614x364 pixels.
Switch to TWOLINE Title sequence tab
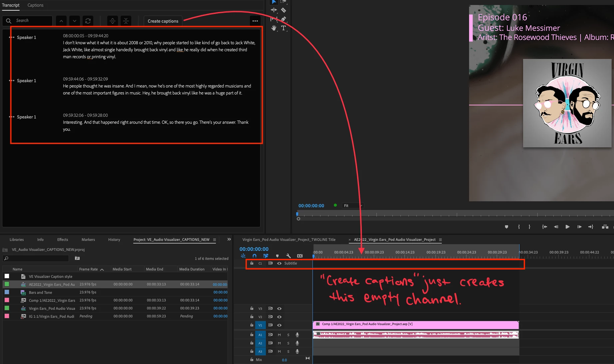[289, 240]
